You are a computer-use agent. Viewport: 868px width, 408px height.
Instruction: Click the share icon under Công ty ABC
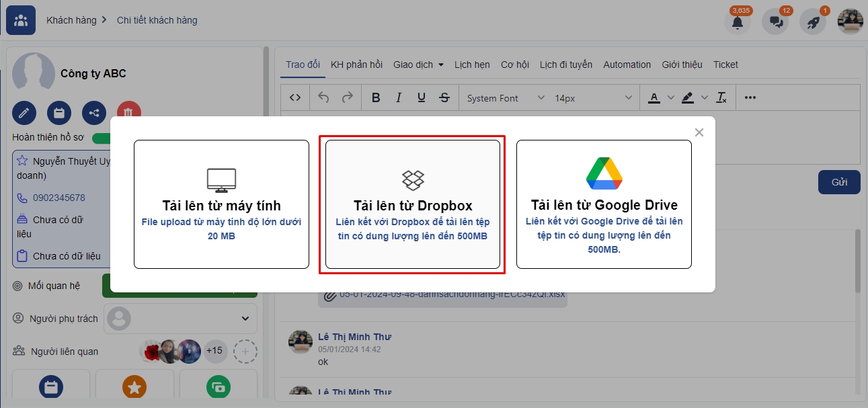click(x=94, y=112)
